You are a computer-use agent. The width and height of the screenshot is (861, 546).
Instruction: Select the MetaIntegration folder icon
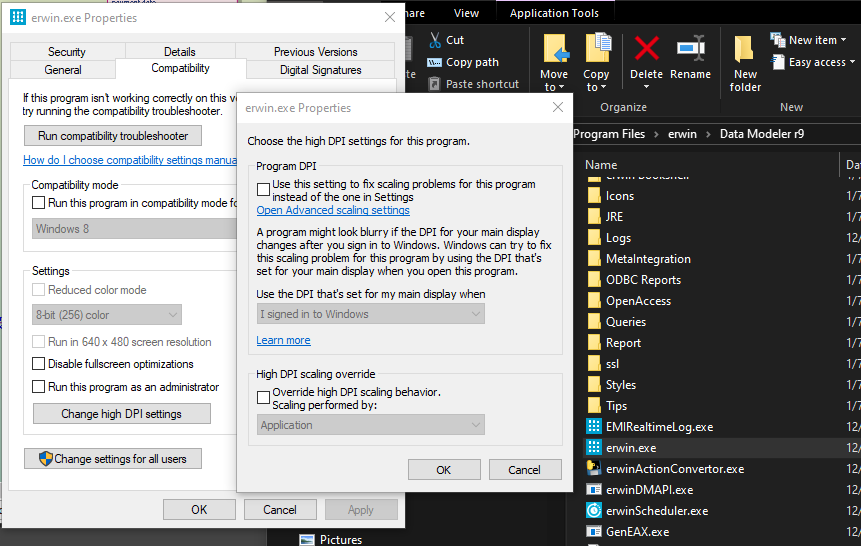click(x=594, y=259)
